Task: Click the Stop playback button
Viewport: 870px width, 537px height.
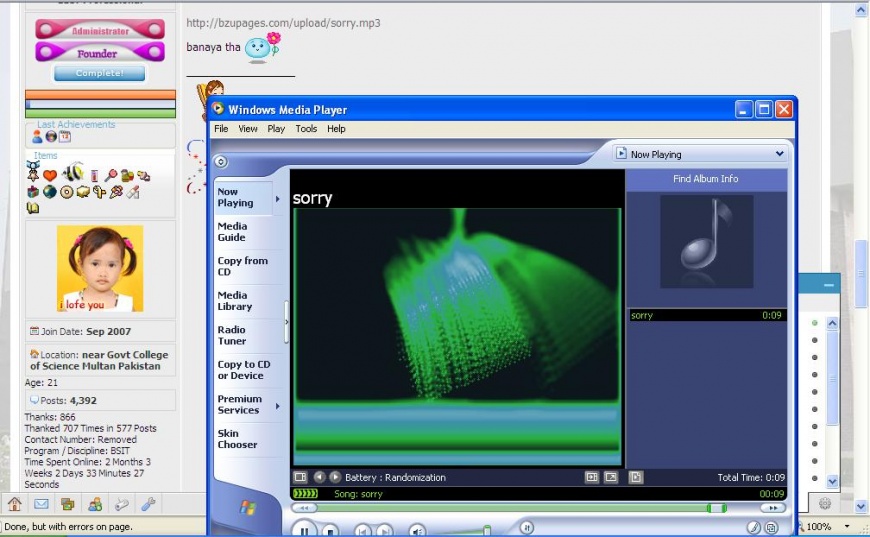Action: click(x=330, y=530)
